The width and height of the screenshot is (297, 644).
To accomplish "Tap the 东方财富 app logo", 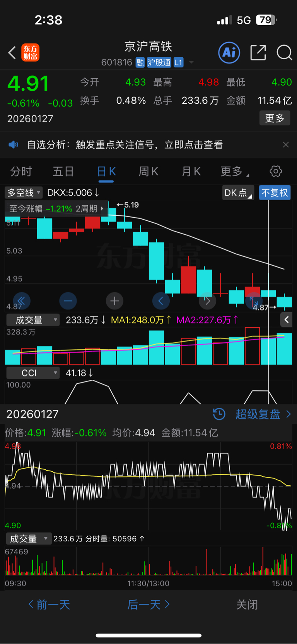I will click(30, 53).
